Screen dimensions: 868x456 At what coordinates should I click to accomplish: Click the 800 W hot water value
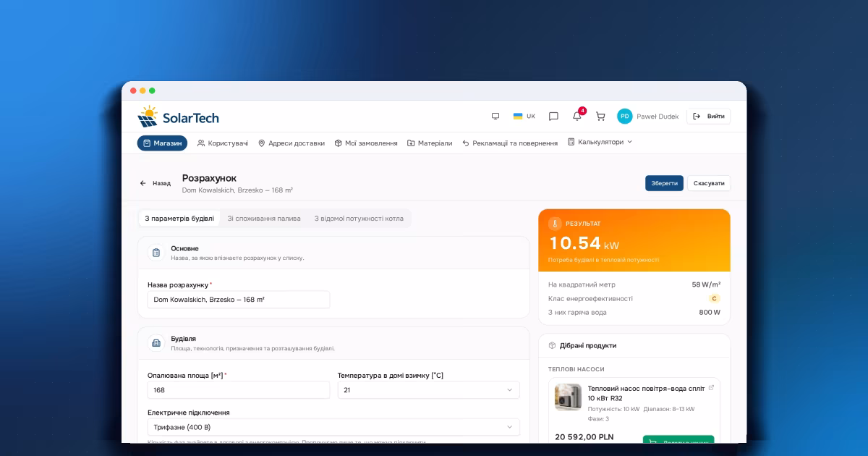click(710, 312)
